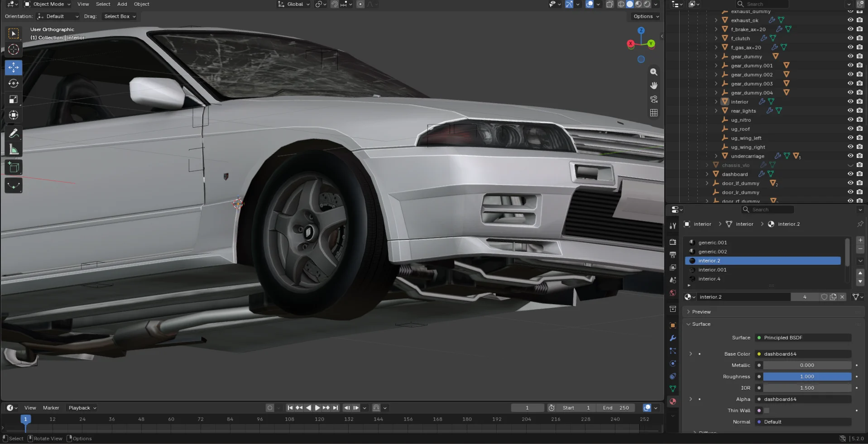Activate the 3D Cursor tool

tap(14, 49)
